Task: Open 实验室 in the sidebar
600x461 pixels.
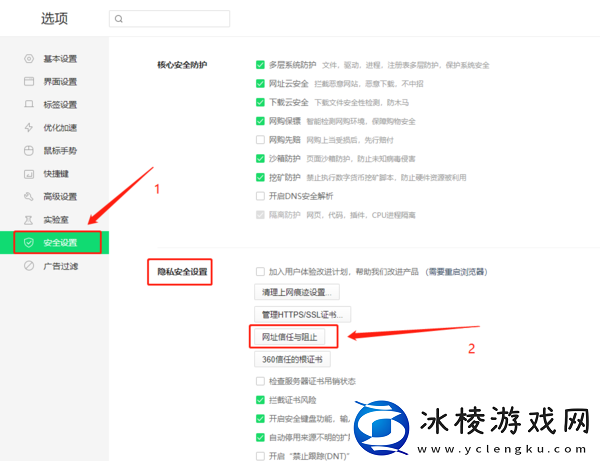Action: coord(54,220)
